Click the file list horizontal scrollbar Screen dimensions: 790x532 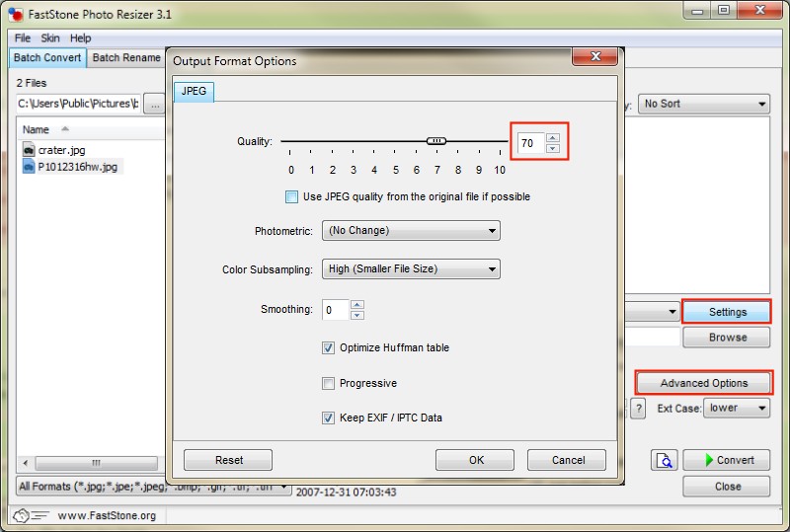pyautogui.click(x=96, y=463)
